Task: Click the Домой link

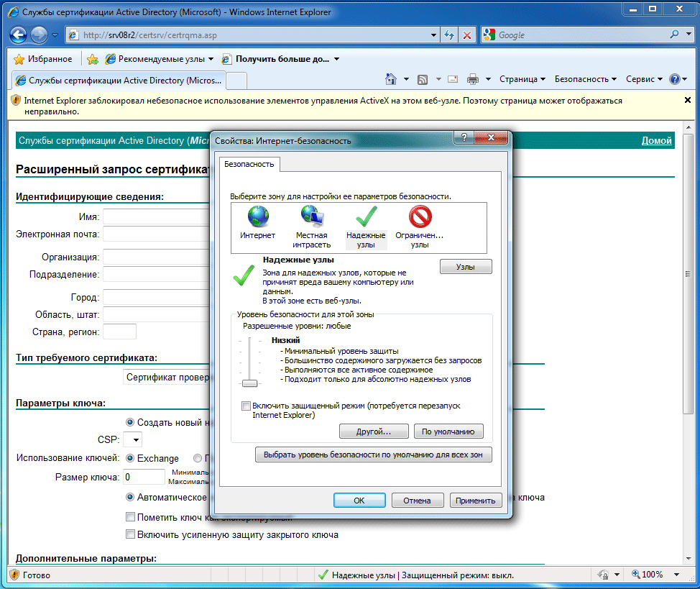Action: tap(656, 141)
